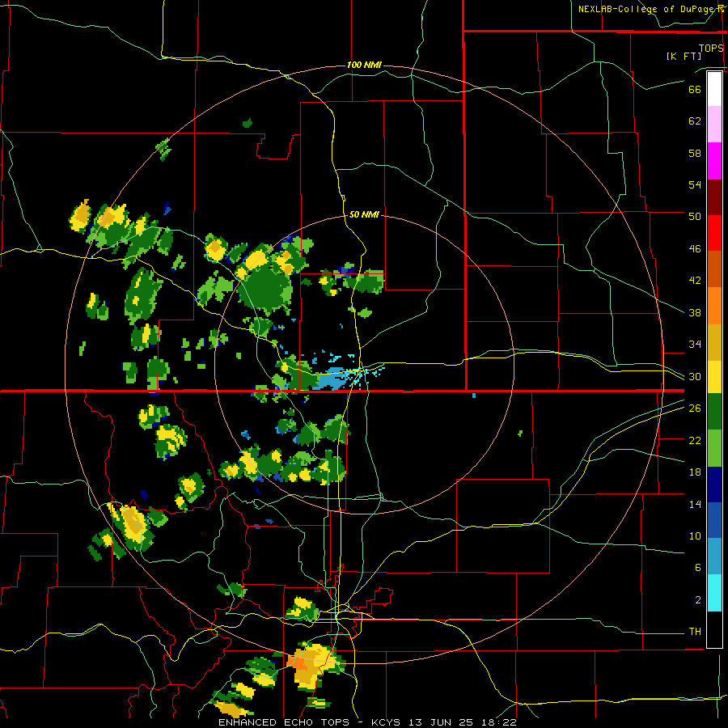Select the magenta legend color band
The image size is (728, 728).
[x=714, y=161]
